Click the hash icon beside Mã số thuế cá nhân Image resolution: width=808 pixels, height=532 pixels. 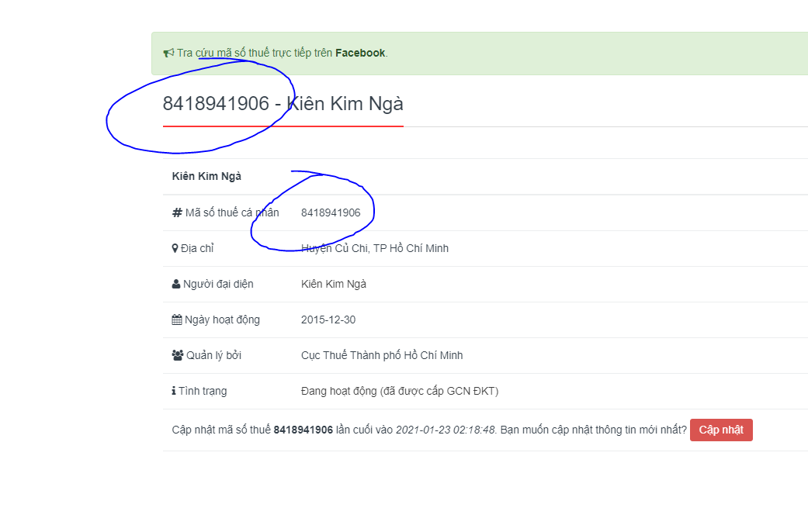177,212
